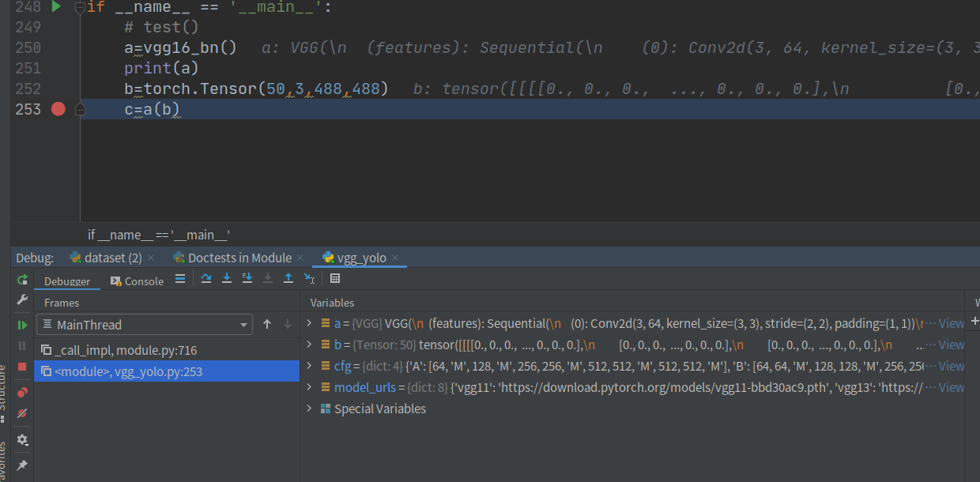Toggle Mute Breakpoints in the debug sidebar
The height and width of the screenshot is (482, 980).
(22, 412)
